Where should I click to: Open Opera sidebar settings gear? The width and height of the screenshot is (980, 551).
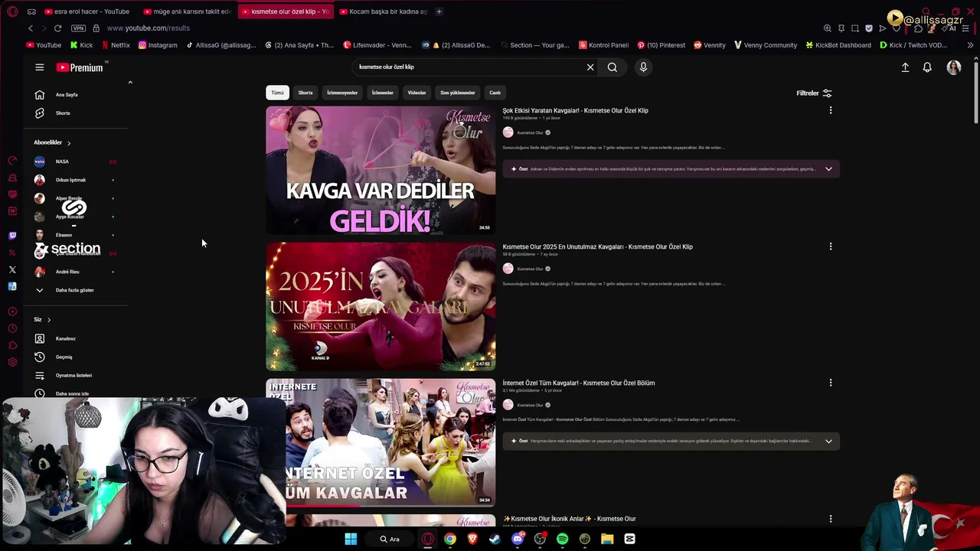12,362
